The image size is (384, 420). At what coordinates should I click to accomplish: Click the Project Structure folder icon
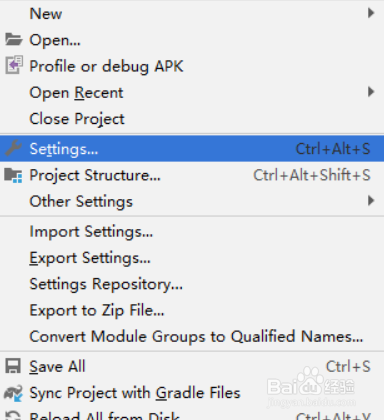[x=13, y=175]
